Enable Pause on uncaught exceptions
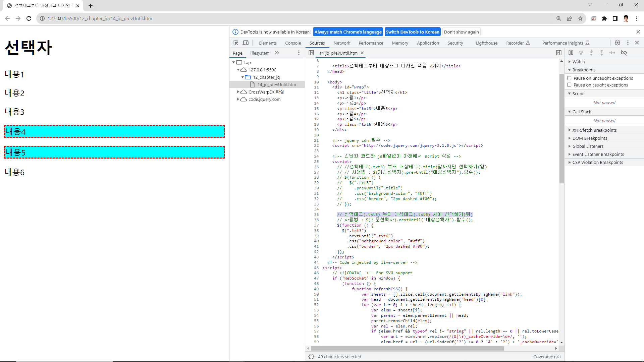The width and height of the screenshot is (644, 362). (569, 78)
